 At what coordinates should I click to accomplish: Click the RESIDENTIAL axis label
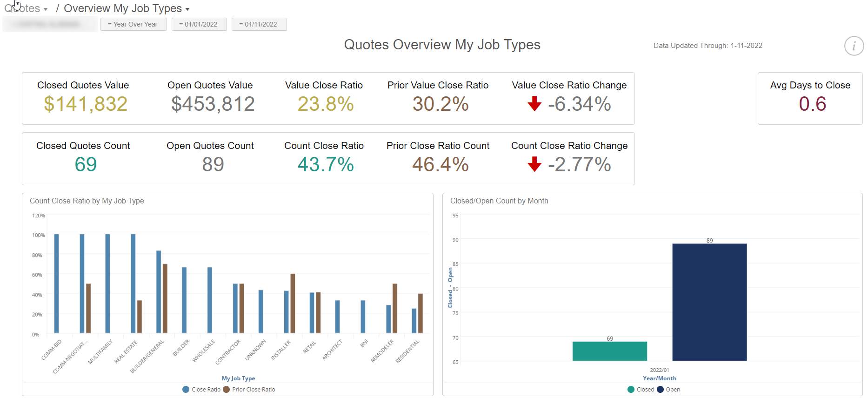(407, 351)
